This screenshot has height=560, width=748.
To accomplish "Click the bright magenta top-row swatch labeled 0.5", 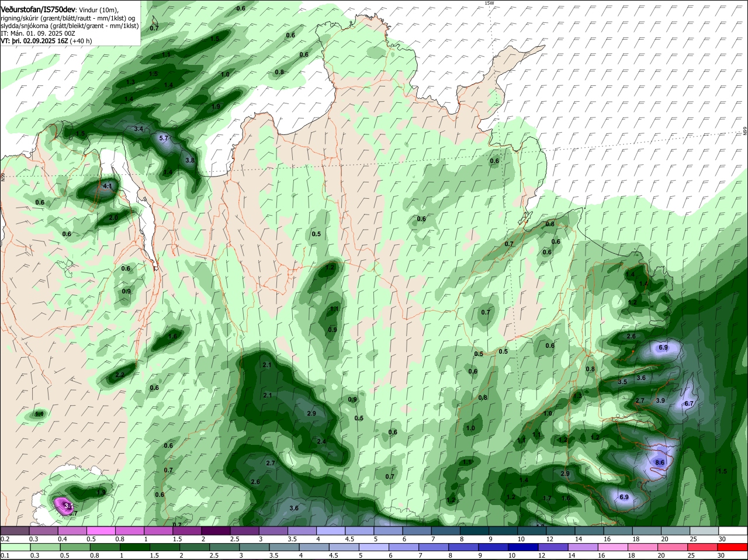I will coord(101,530).
